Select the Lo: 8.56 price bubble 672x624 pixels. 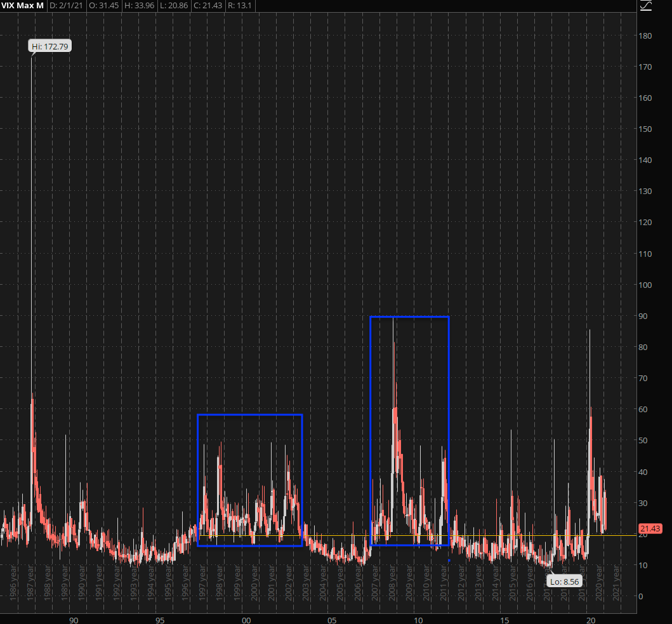(x=565, y=581)
